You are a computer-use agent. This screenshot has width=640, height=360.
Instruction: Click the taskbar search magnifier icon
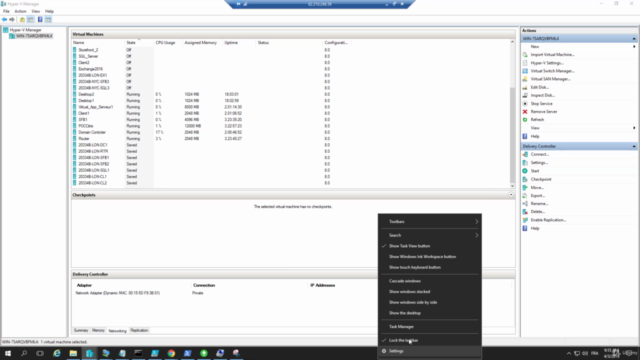[24, 353]
